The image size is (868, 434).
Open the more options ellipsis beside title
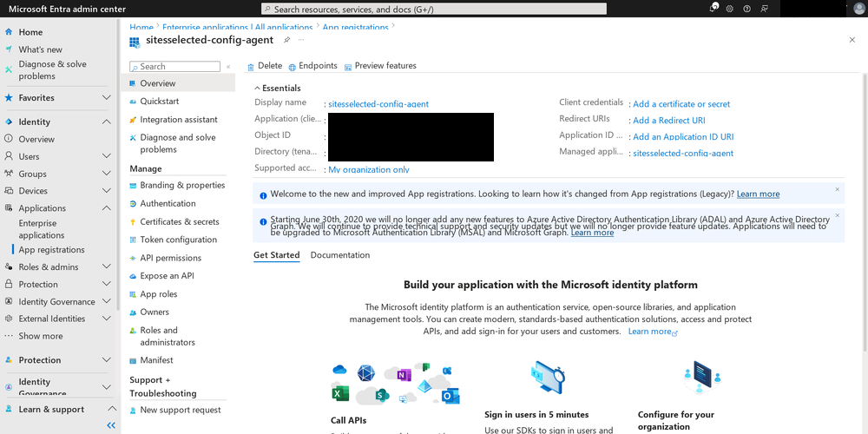(x=301, y=40)
